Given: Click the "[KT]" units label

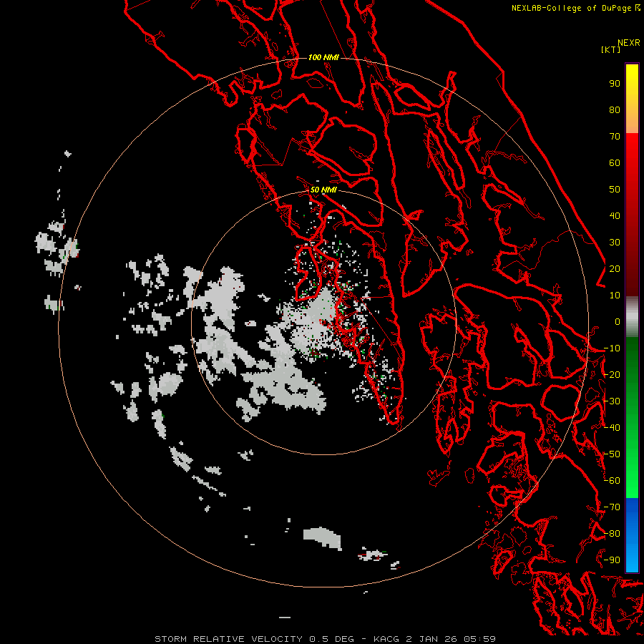Looking at the screenshot, I should tap(610, 49).
